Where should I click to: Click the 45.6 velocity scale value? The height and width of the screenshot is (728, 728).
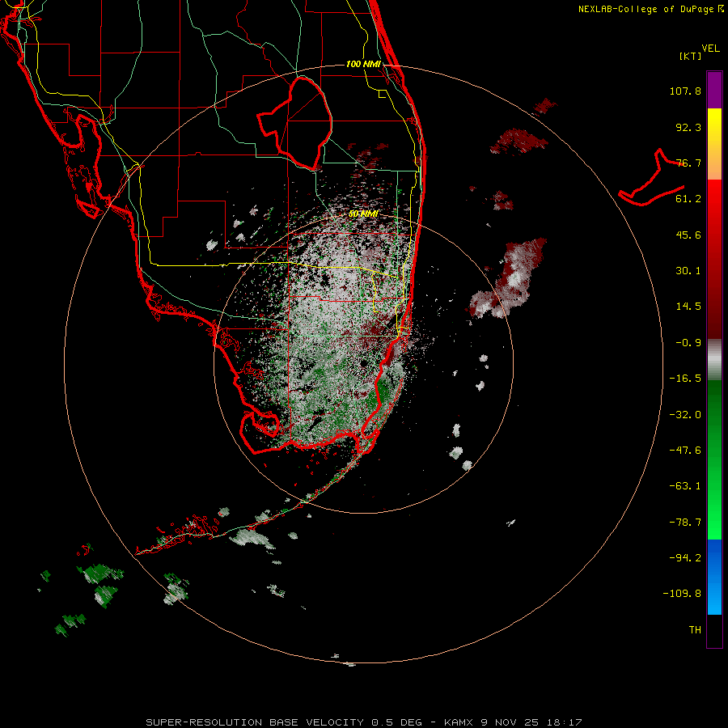[x=688, y=235]
